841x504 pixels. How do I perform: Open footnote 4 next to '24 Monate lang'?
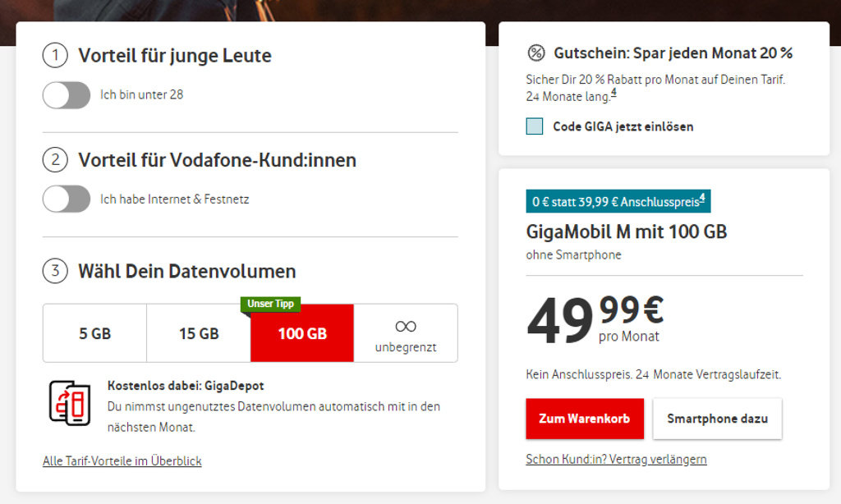coord(614,94)
